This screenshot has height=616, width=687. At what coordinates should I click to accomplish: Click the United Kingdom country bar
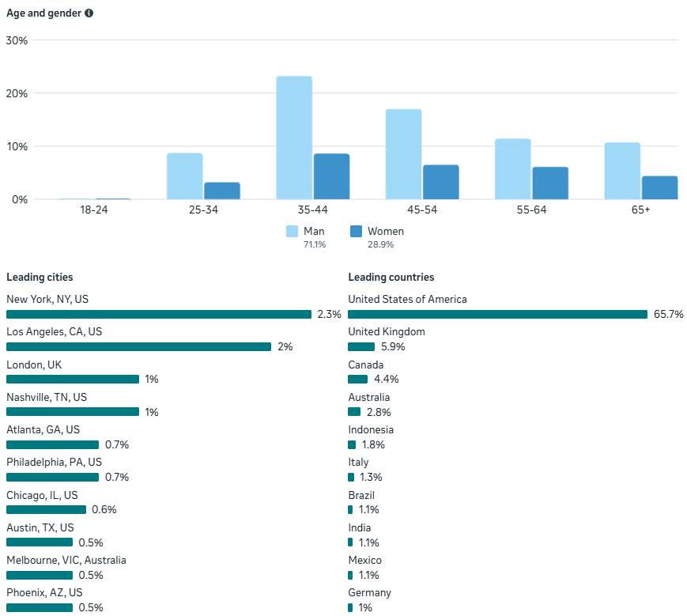[361, 347]
